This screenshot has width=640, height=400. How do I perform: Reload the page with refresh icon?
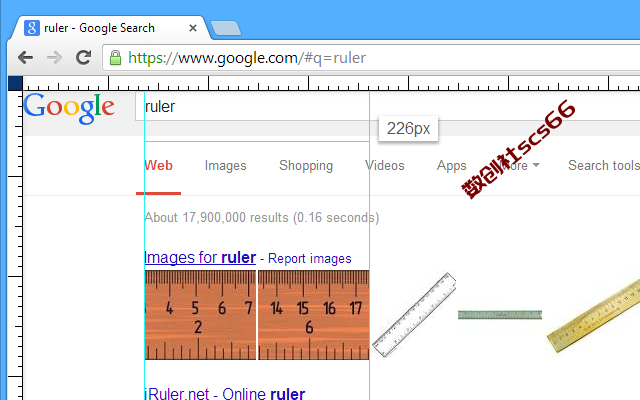pyautogui.click(x=84, y=58)
